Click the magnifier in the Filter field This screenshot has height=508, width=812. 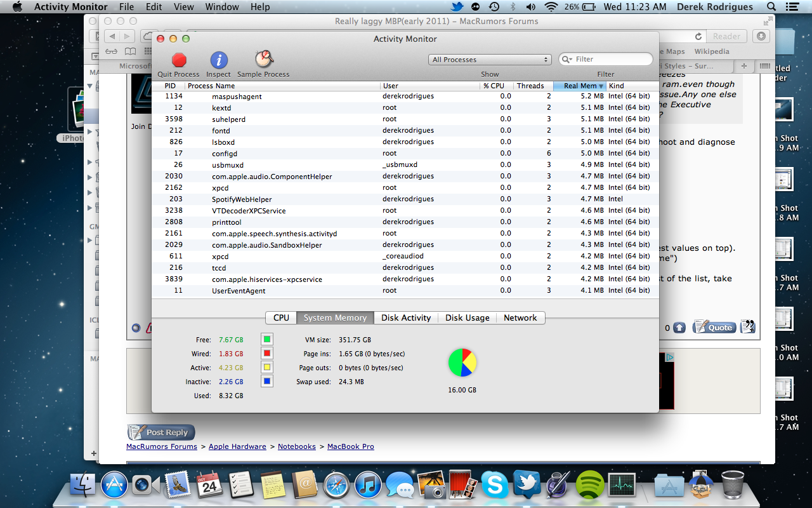pos(567,59)
